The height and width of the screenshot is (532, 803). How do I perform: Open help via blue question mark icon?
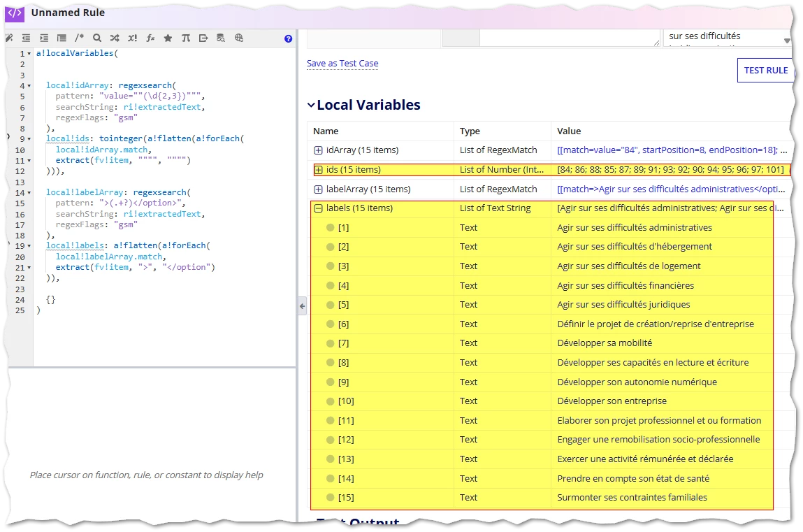[289, 38]
